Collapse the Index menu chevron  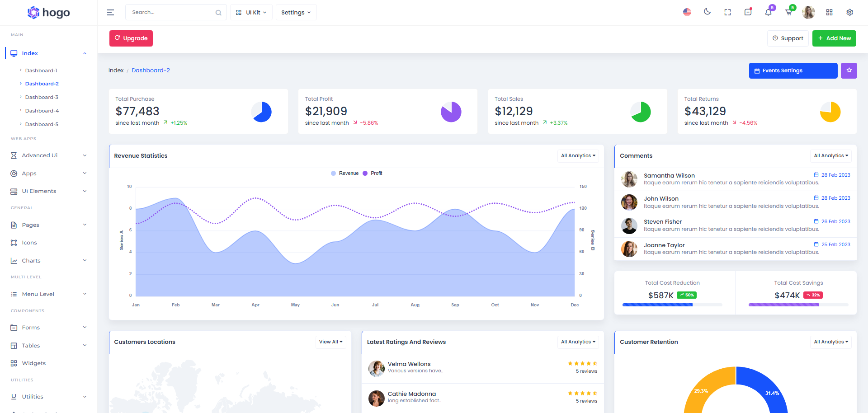[x=85, y=53]
